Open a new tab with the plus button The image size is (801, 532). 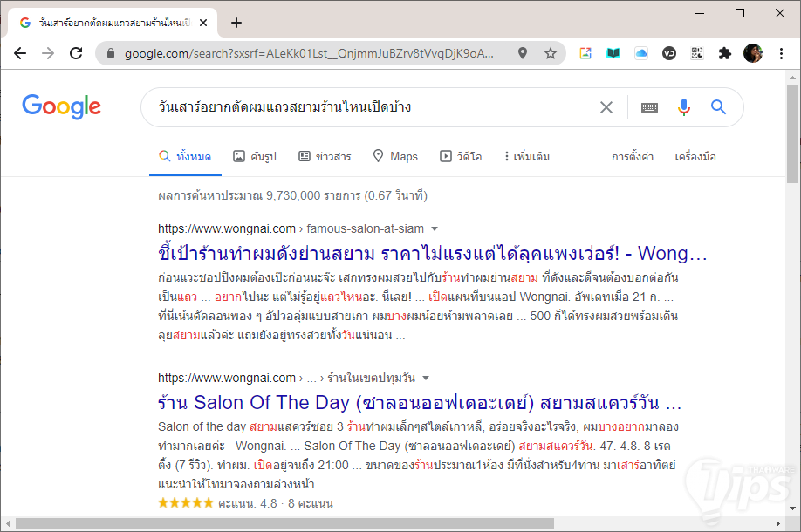236,23
